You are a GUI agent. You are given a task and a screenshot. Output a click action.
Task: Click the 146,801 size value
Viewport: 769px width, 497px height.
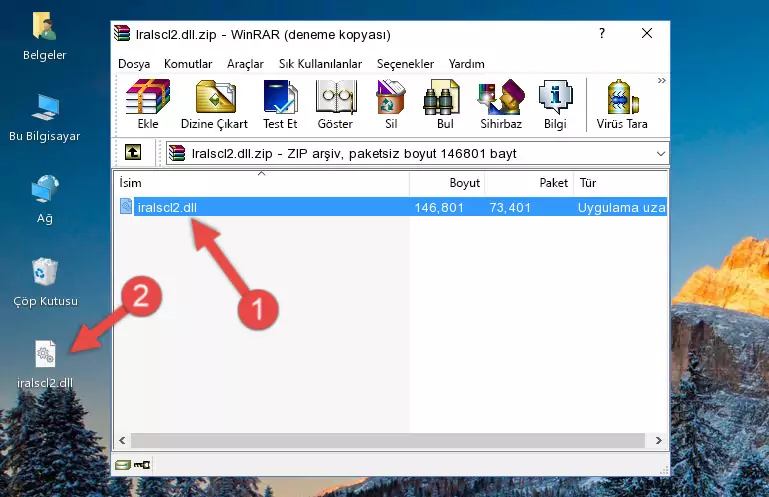(x=439, y=208)
